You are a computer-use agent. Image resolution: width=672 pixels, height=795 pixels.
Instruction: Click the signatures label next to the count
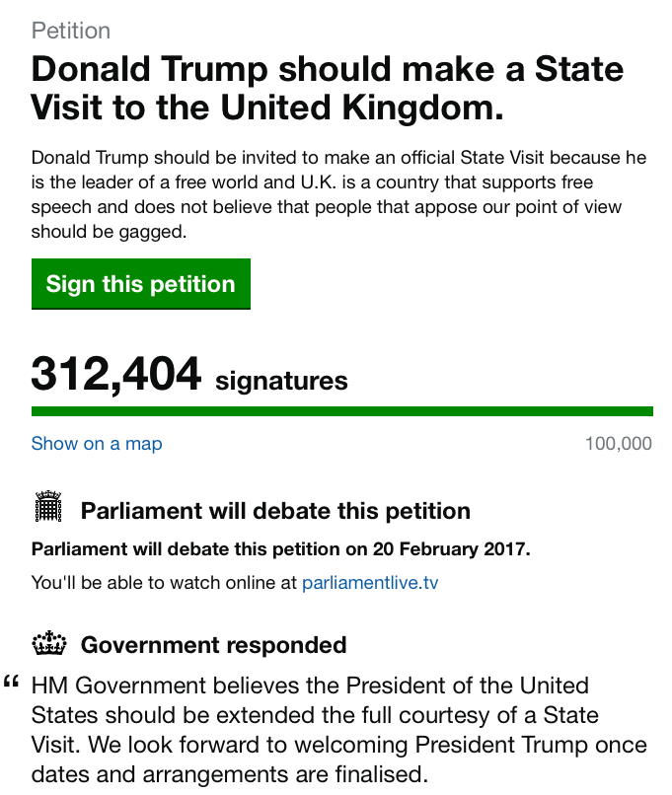(284, 378)
